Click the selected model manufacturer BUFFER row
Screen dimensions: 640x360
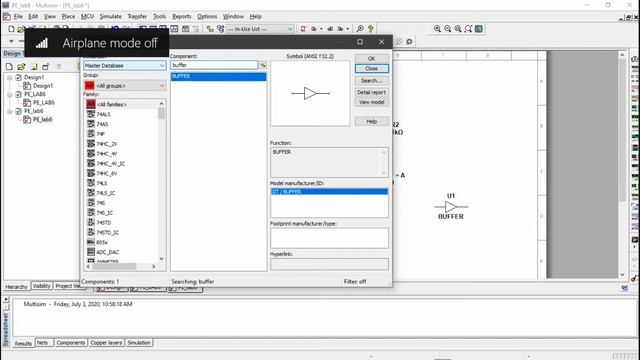pyautogui.click(x=329, y=191)
